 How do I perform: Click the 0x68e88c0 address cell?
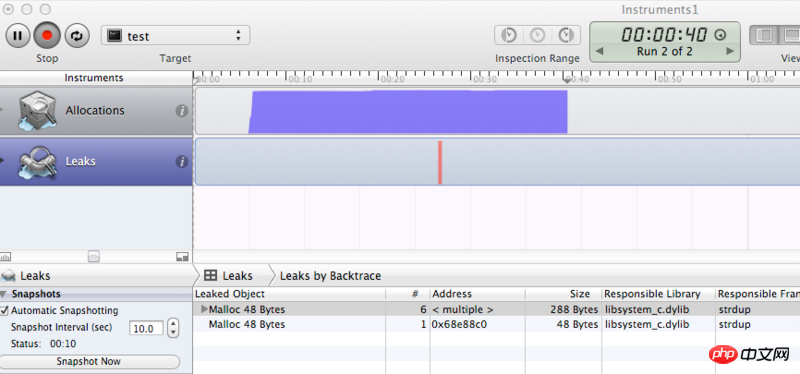pyautogui.click(x=460, y=325)
